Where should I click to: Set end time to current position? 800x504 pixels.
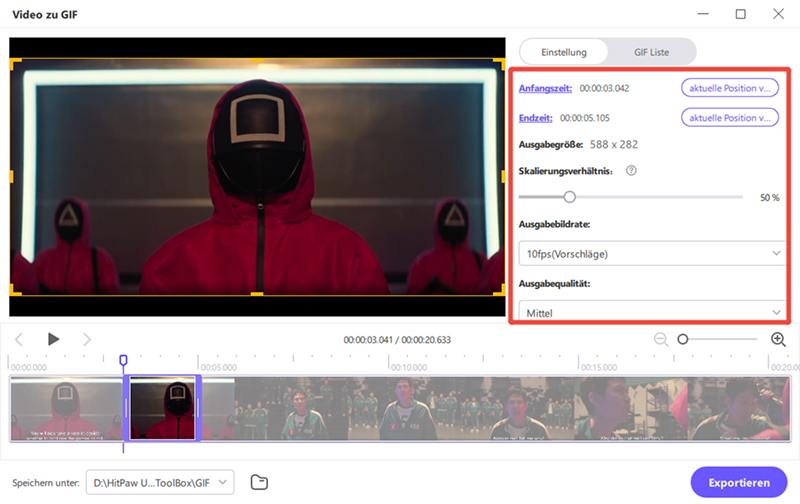click(x=730, y=118)
